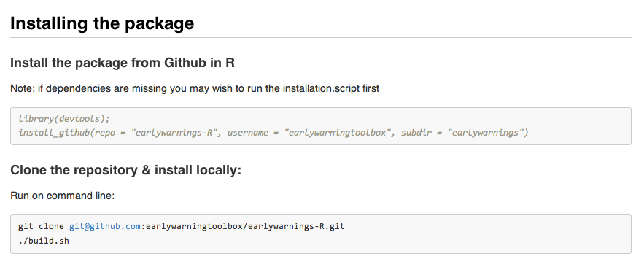Click the library(devtools); code line

pos(64,119)
